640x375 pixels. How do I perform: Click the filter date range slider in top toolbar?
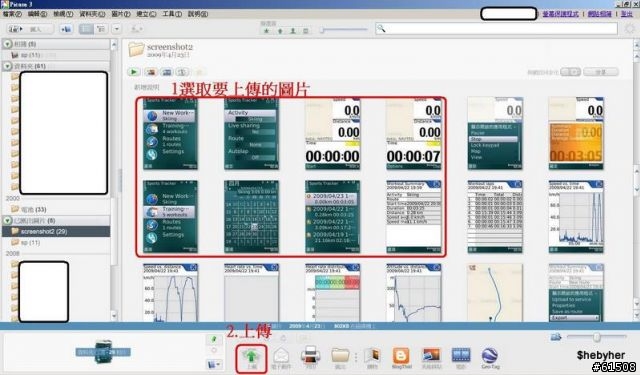click(344, 29)
